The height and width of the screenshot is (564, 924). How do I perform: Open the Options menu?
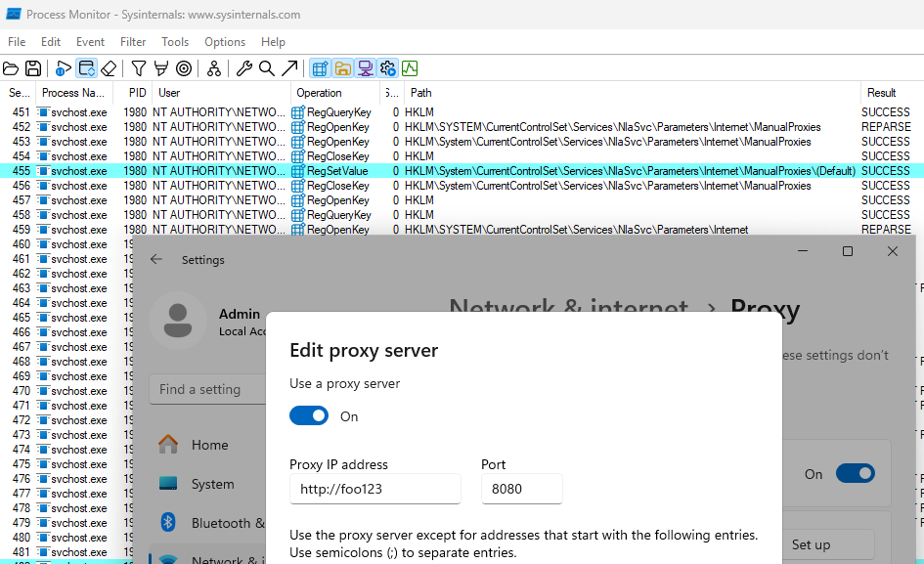(225, 42)
